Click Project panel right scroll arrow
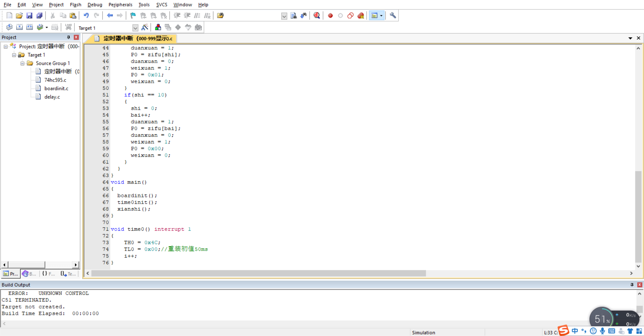The width and height of the screenshot is (644, 336). [76, 265]
